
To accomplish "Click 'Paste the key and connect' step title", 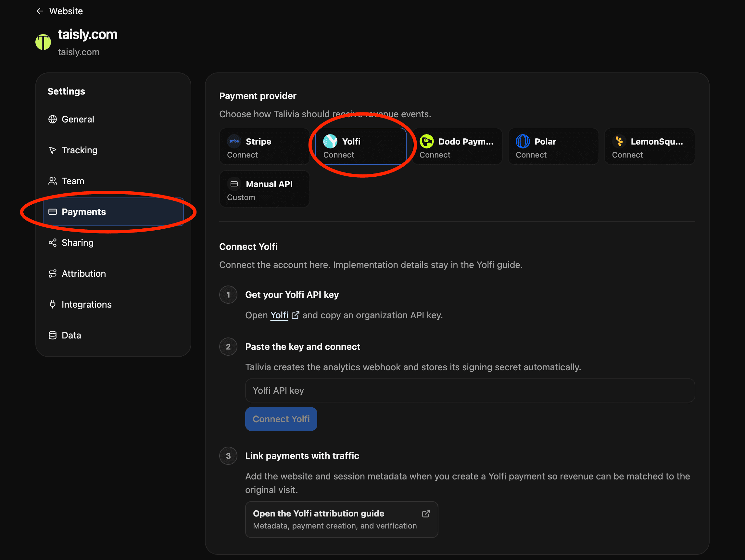I will [x=302, y=347].
